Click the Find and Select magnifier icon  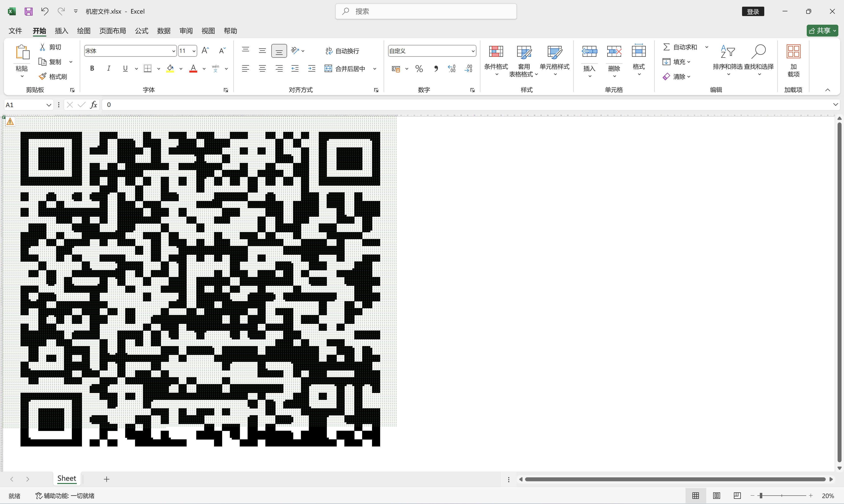click(x=758, y=52)
